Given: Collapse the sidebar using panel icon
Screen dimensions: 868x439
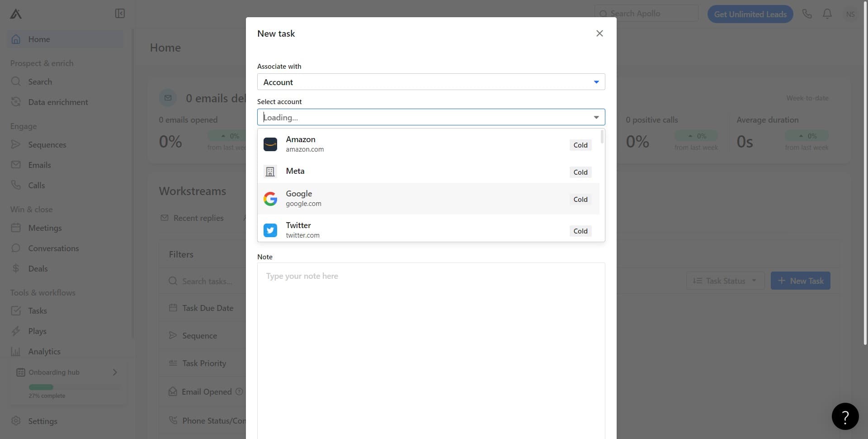Looking at the screenshot, I should pos(120,14).
